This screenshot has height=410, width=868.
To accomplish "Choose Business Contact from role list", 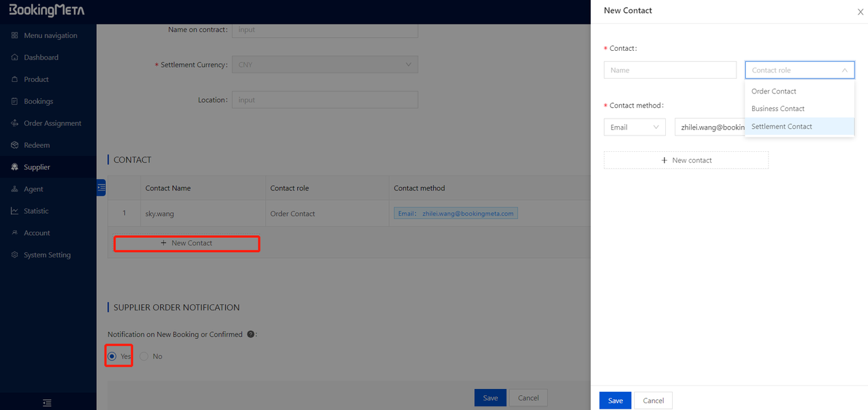I will coord(778,108).
